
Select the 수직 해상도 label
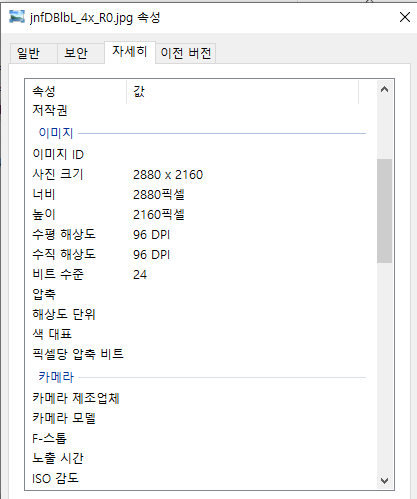[x=64, y=254]
